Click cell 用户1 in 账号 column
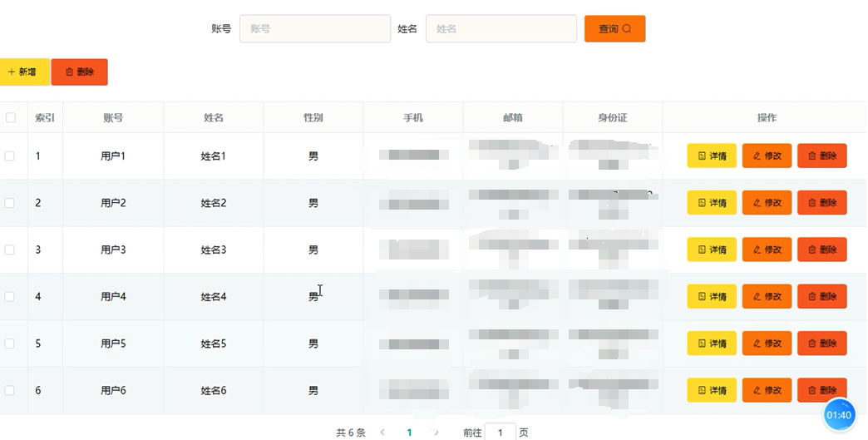This screenshot has width=868, height=440. click(113, 156)
